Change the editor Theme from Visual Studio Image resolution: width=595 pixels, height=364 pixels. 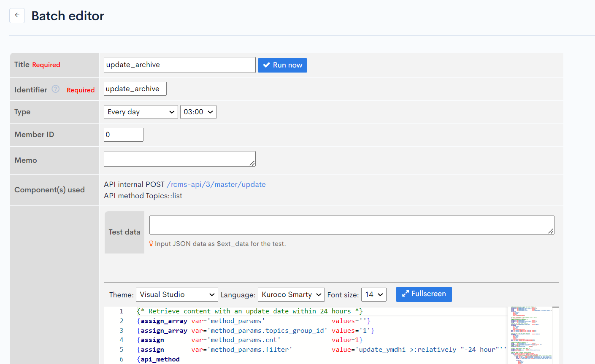pyautogui.click(x=177, y=294)
